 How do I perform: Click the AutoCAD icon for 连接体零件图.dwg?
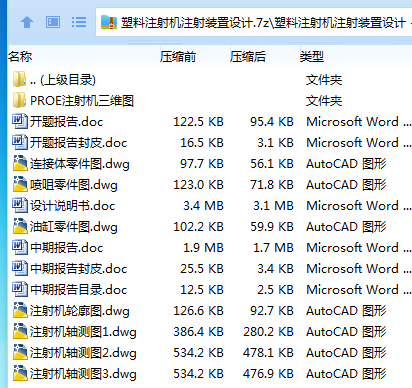(20, 163)
